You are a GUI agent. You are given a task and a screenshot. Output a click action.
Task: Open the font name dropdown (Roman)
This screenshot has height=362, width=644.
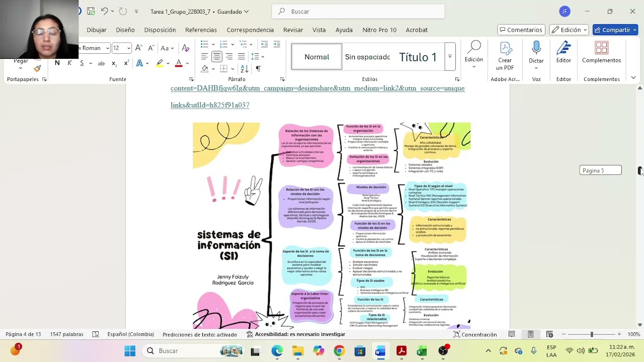click(x=108, y=48)
